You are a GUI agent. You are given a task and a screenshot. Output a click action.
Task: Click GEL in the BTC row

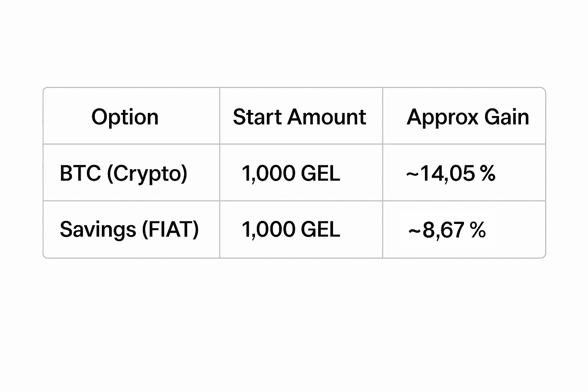pos(320,173)
